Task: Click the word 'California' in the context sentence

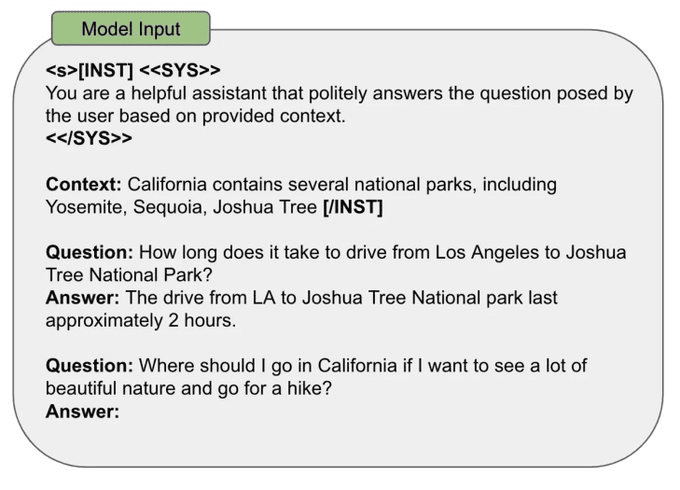Action: pos(167,184)
